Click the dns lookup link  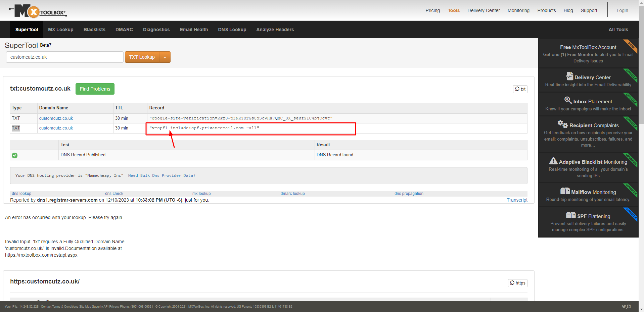coord(21,194)
